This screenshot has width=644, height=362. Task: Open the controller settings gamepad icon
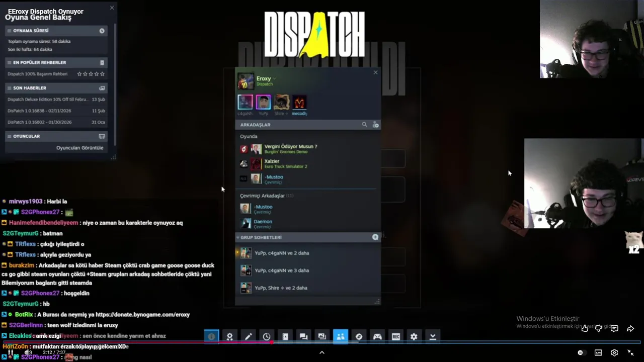(x=377, y=337)
